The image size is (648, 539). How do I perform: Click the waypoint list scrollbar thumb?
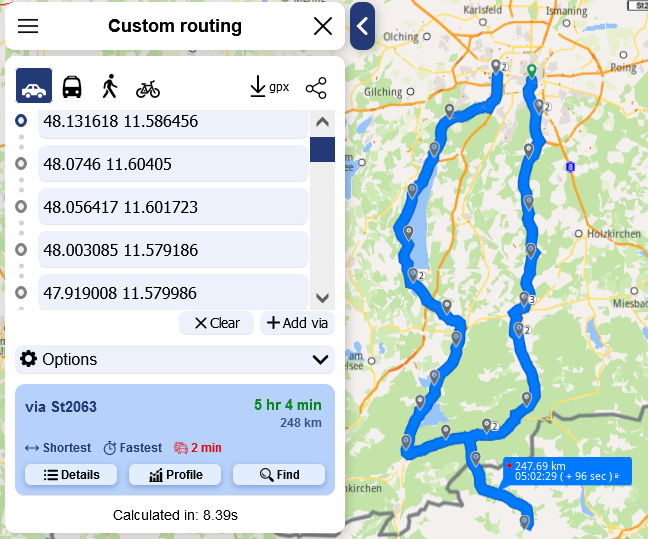coord(322,150)
